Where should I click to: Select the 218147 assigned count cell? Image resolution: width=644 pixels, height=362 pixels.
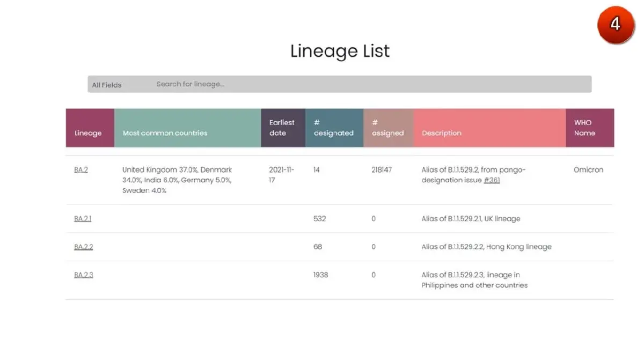pos(382,170)
